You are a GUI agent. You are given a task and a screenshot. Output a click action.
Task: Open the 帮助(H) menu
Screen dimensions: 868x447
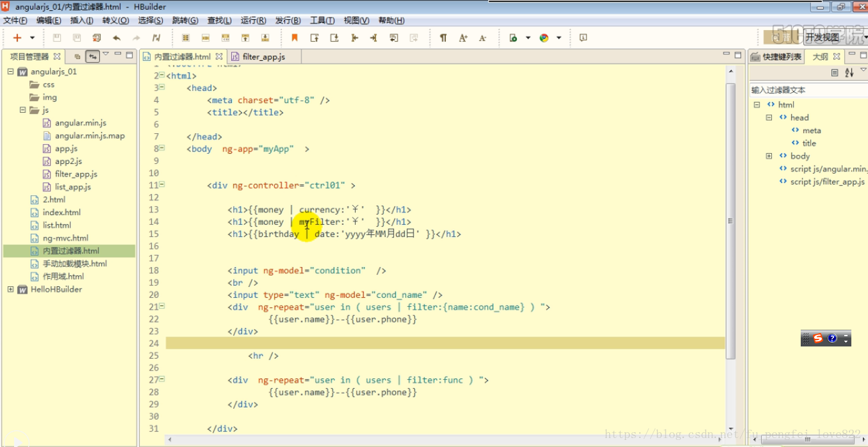[x=391, y=20]
